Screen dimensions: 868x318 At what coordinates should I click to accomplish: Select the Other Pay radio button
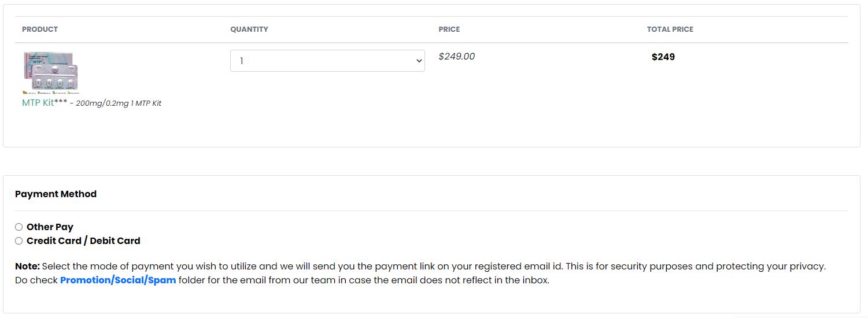coord(19,227)
